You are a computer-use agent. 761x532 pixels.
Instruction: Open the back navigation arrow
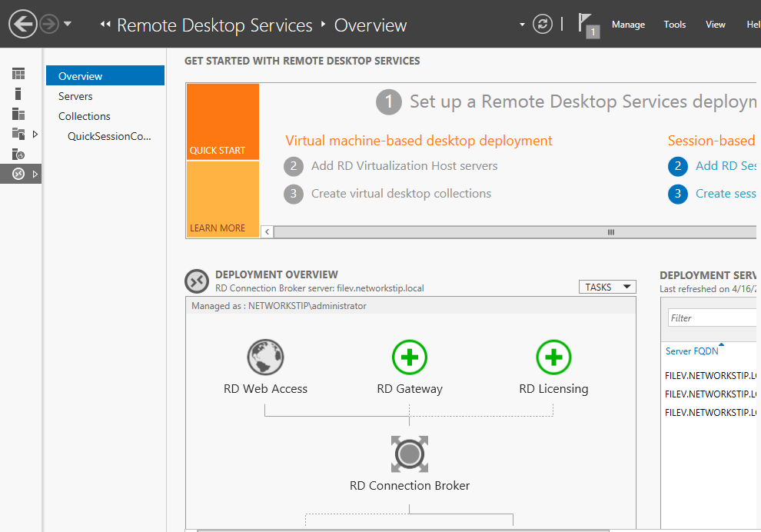pos(22,24)
